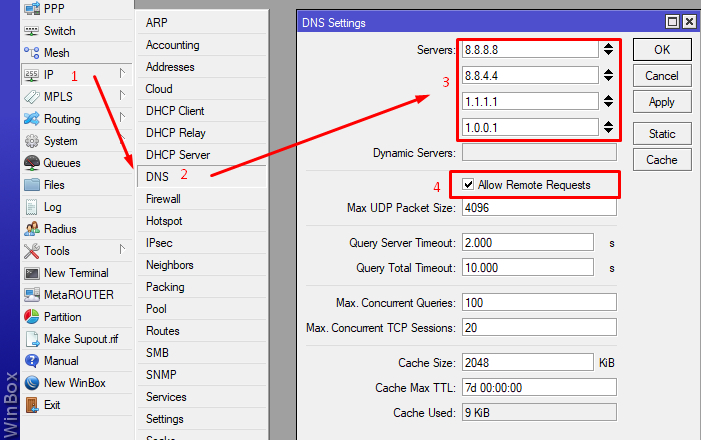Screen dimensions: 701x440
Task: Open Pool menu entry
Action: point(202,309)
